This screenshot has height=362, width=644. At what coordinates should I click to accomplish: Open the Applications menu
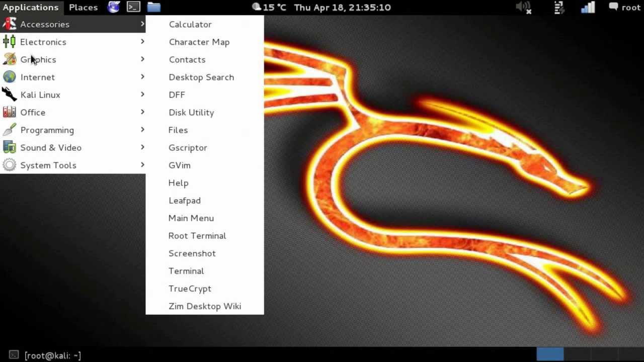31,7
